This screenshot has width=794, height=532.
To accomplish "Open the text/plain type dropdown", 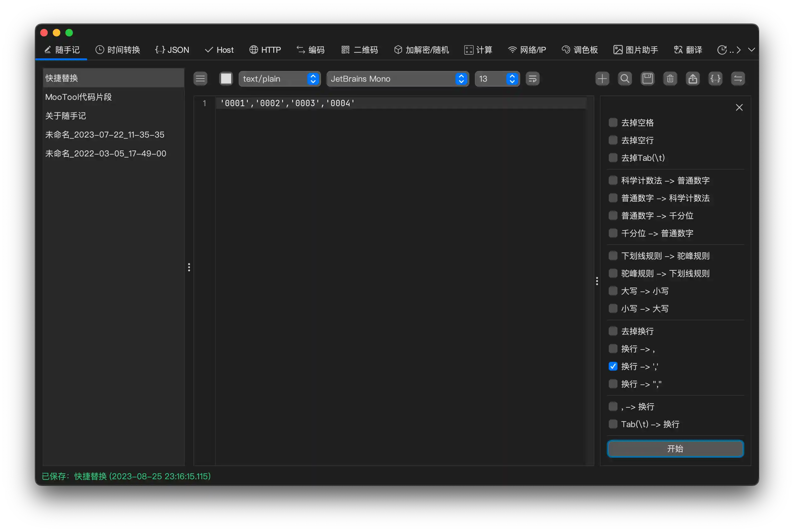I will 279,79.
